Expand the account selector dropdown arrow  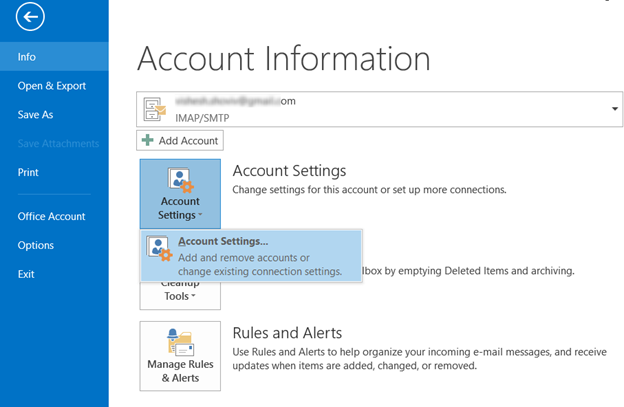[x=614, y=109]
